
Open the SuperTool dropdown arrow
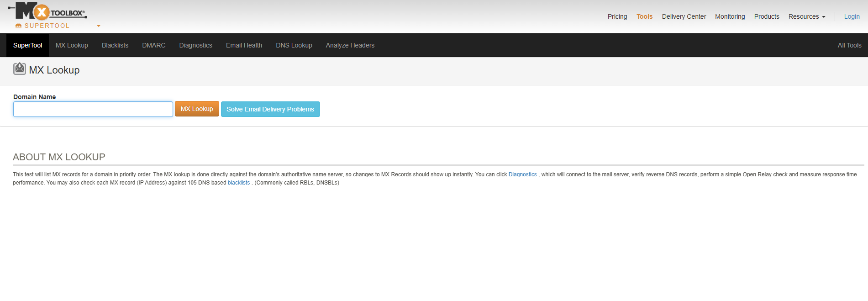point(99,26)
